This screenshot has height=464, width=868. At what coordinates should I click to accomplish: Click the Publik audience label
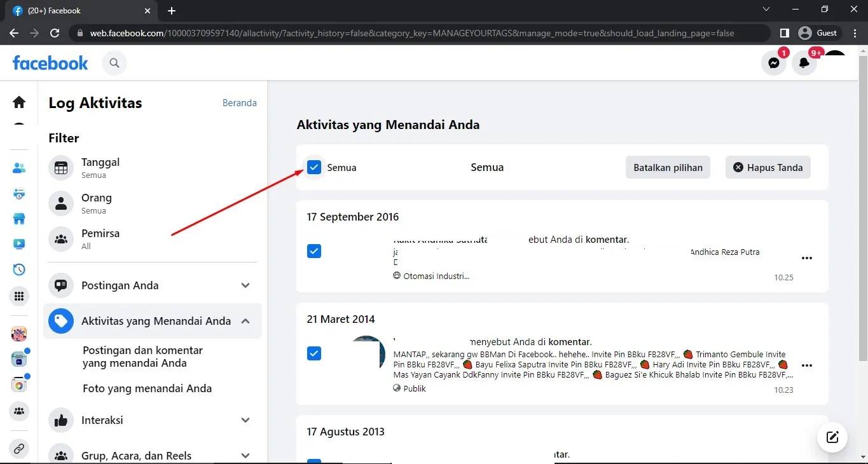tap(415, 388)
